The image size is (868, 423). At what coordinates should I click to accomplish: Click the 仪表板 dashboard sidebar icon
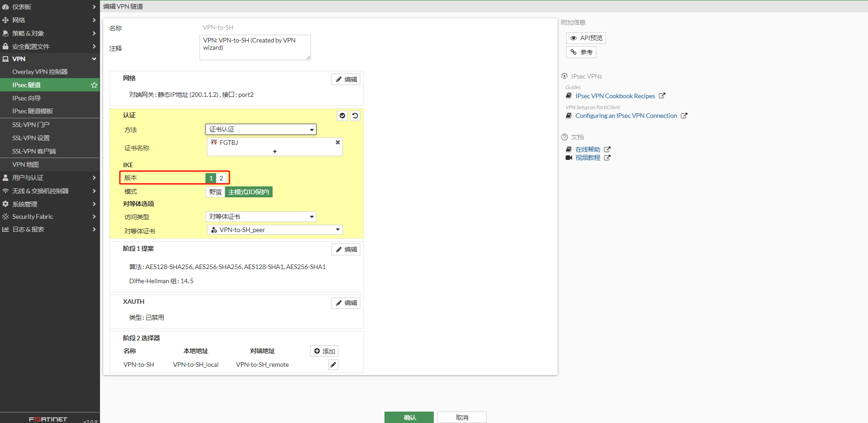point(5,7)
